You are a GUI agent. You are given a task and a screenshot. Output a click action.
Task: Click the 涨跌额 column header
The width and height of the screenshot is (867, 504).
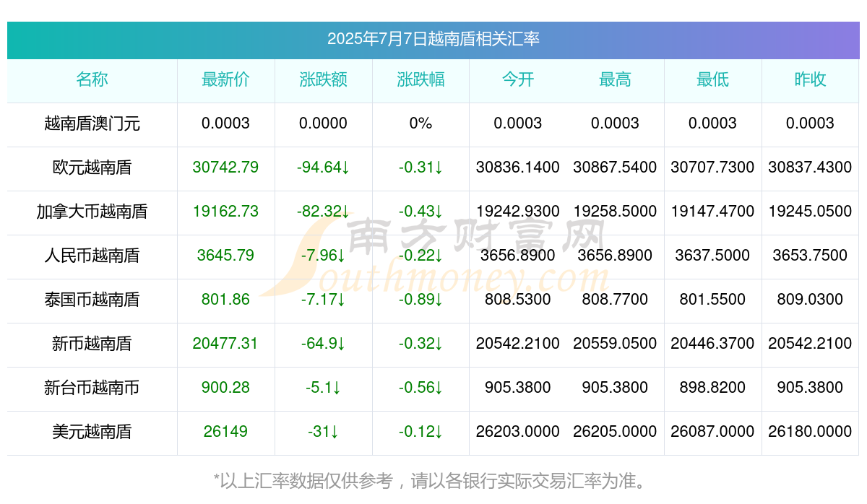(x=323, y=79)
